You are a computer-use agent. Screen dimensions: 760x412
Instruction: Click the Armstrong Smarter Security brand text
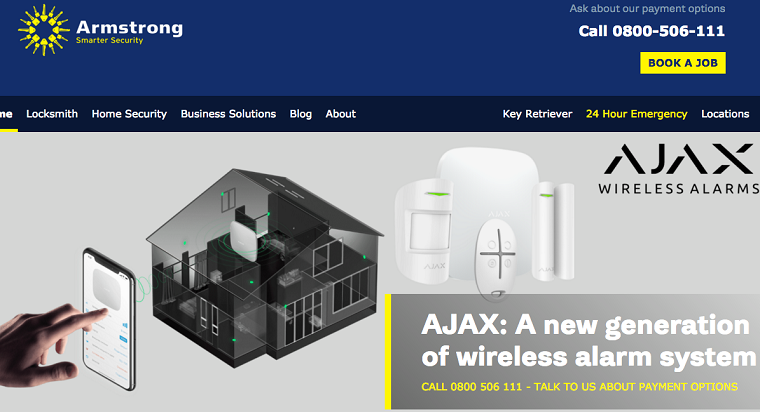tap(129, 32)
